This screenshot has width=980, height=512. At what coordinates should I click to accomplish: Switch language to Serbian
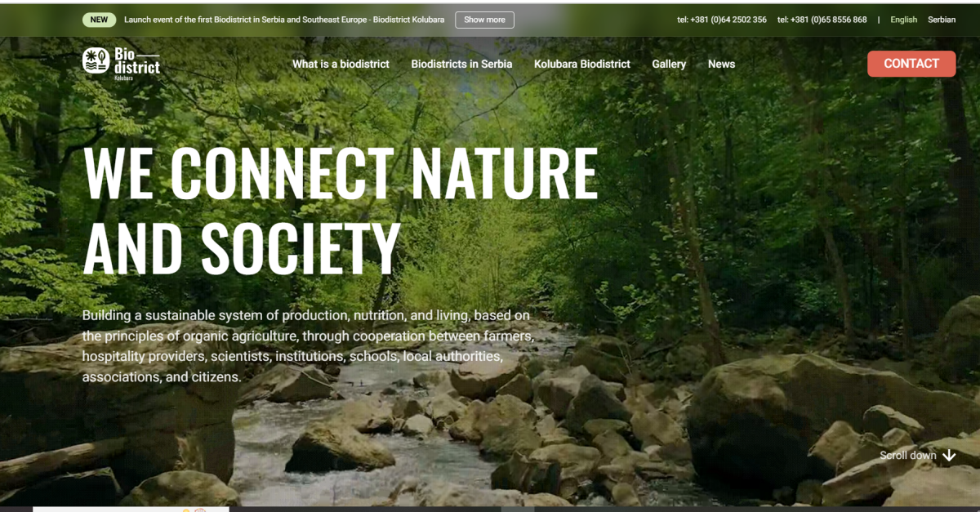[x=942, y=20]
